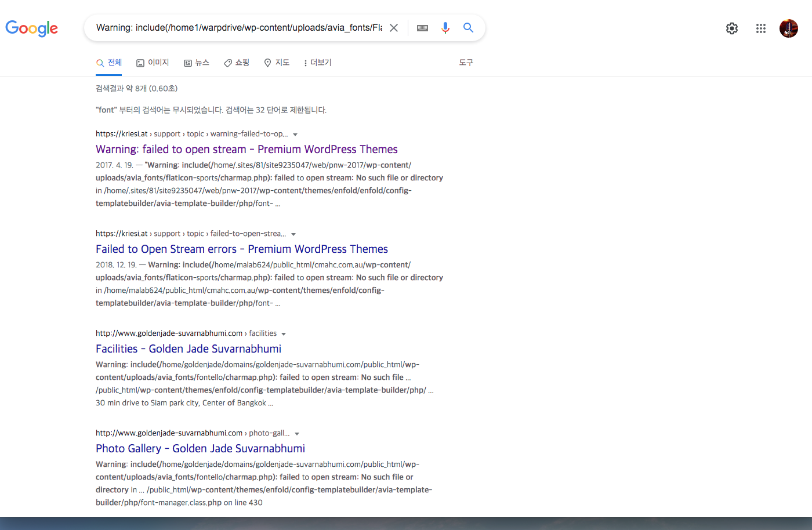Click 'font-manager.class.php on line 430' snippet text
Viewport: 812px width, 530px height.
click(201, 503)
